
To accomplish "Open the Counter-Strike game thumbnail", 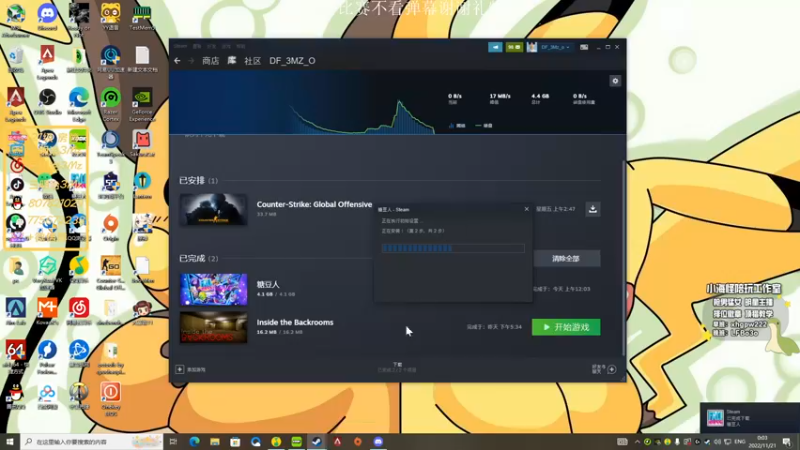I will pyautogui.click(x=213, y=209).
